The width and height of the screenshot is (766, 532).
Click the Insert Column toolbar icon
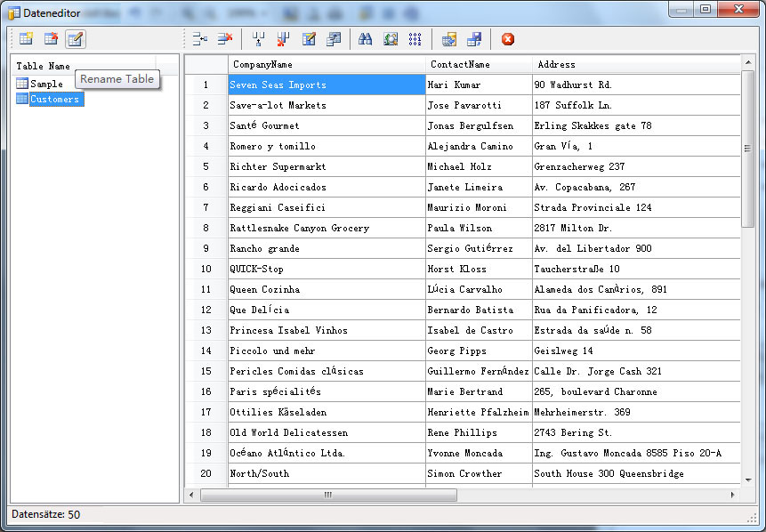[x=258, y=39]
